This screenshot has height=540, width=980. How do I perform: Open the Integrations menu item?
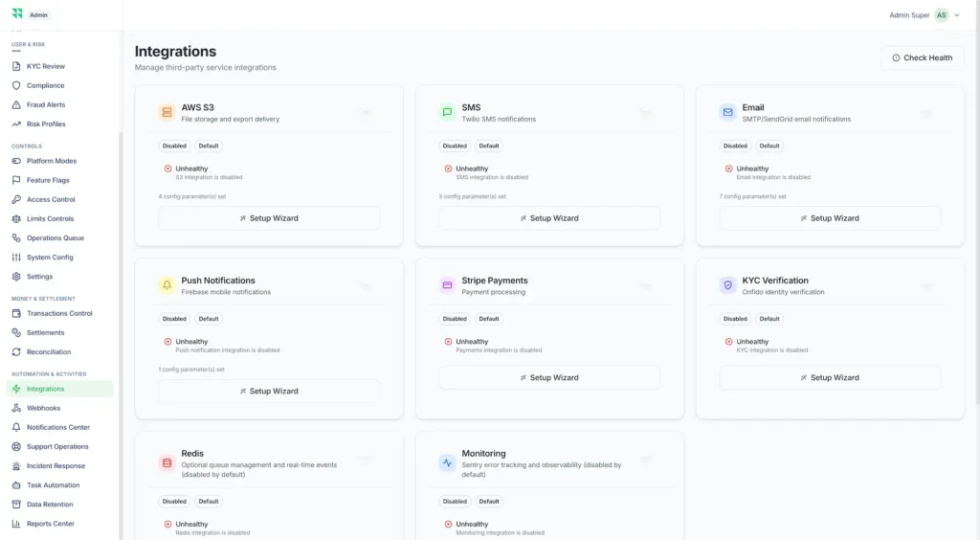tap(60, 389)
